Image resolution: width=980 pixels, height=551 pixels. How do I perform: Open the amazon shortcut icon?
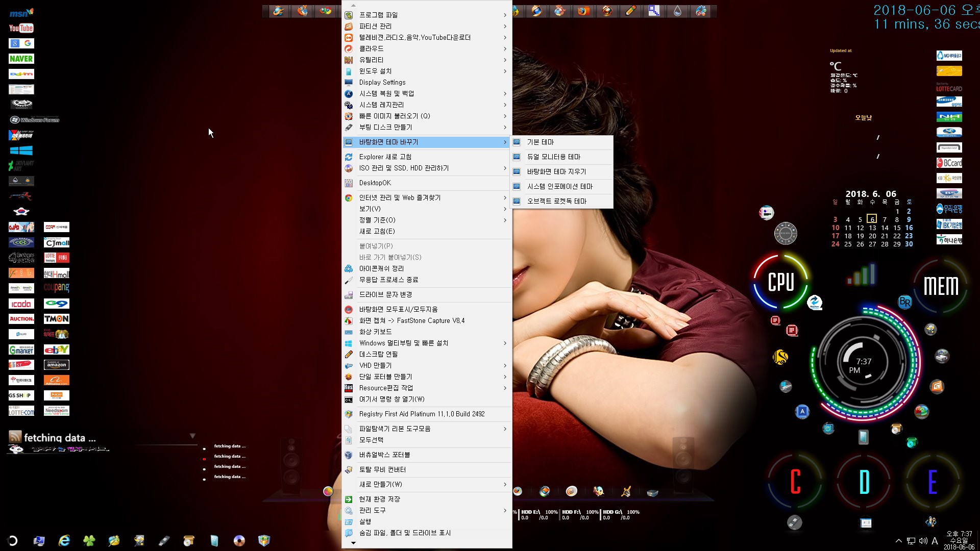[57, 365]
